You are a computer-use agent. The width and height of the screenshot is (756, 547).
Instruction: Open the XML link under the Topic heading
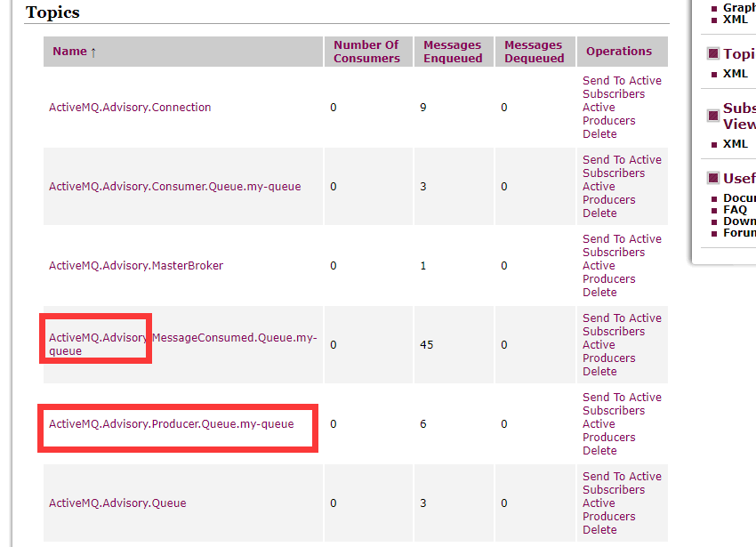click(x=736, y=73)
